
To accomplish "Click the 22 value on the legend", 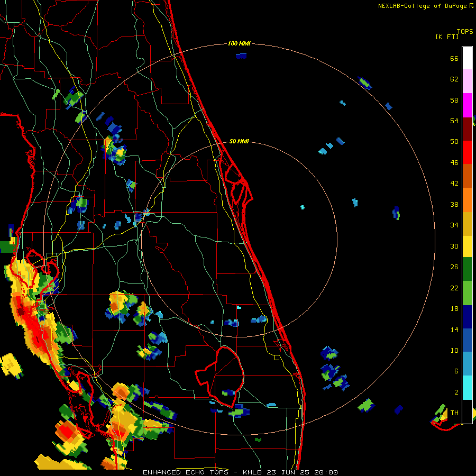I will tap(454, 288).
